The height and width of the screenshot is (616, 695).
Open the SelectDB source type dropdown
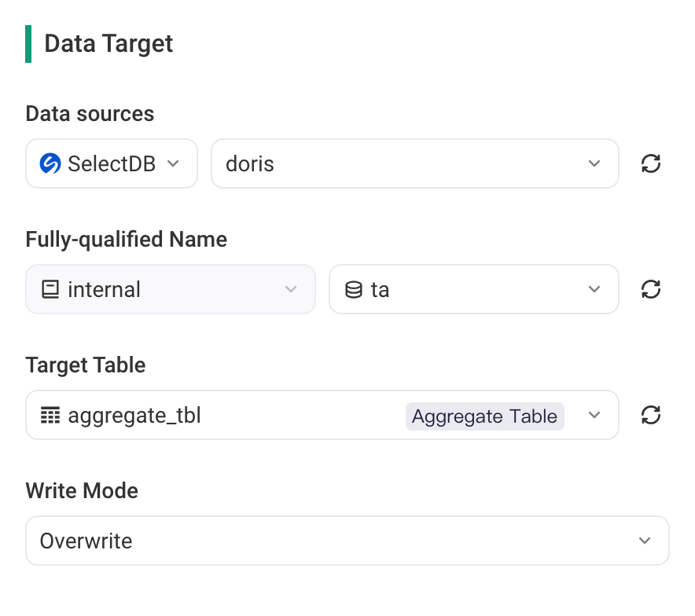point(112,163)
